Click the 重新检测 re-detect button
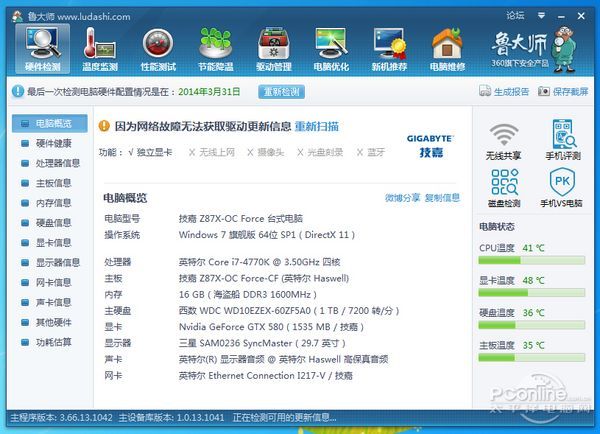600x434 pixels. pos(281,92)
